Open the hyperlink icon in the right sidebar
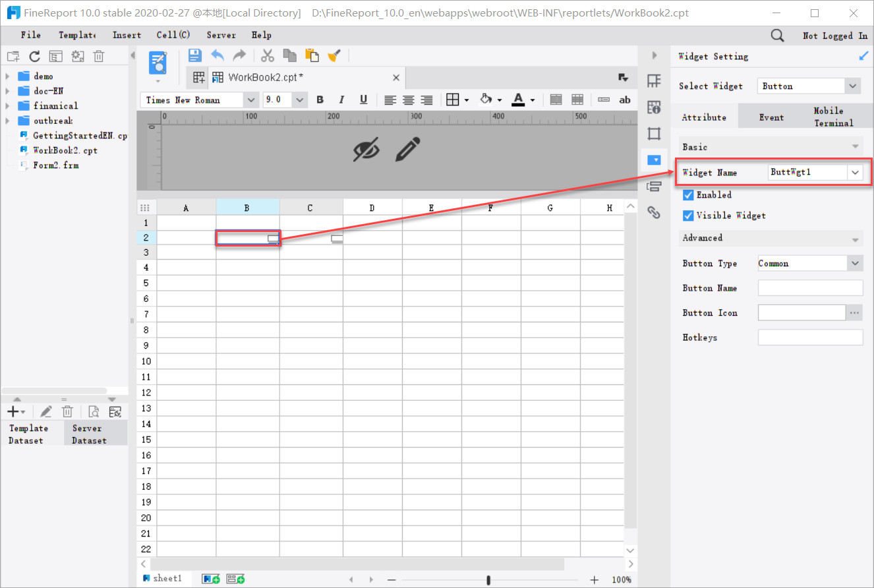Viewport: 874px width, 588px height. coord(654,212)
